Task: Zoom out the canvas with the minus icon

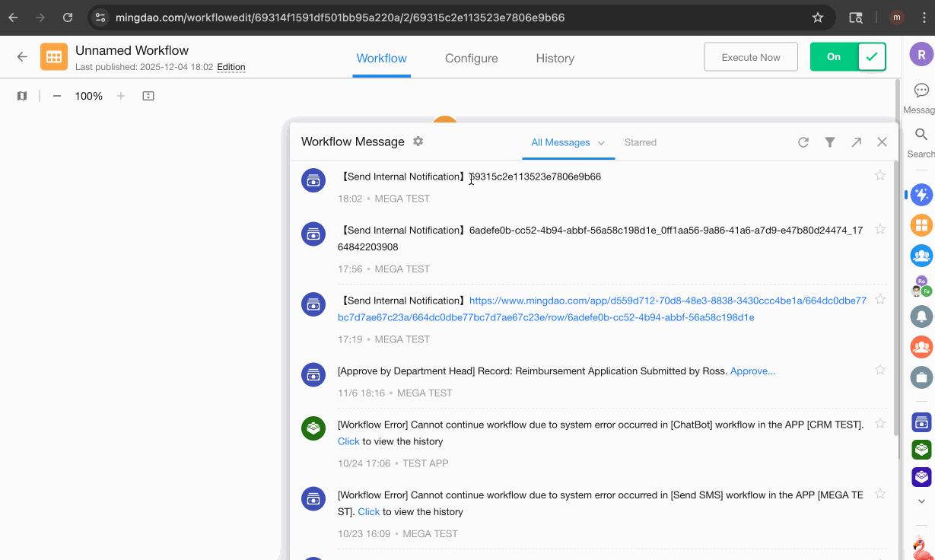Action: (x=57, y=96)
